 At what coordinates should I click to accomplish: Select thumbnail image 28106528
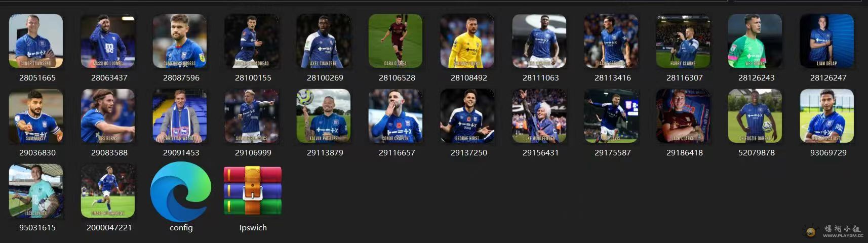tap(396, 41)
